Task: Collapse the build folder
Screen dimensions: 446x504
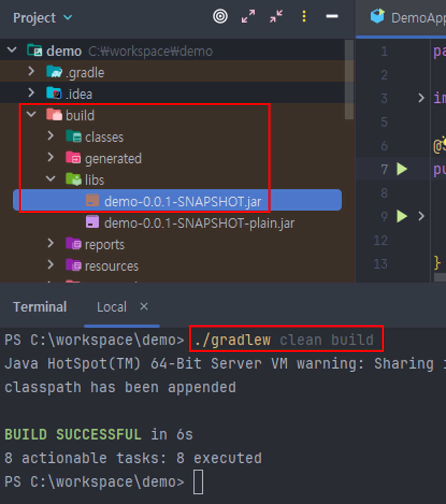Action: (x=31, y=114)
